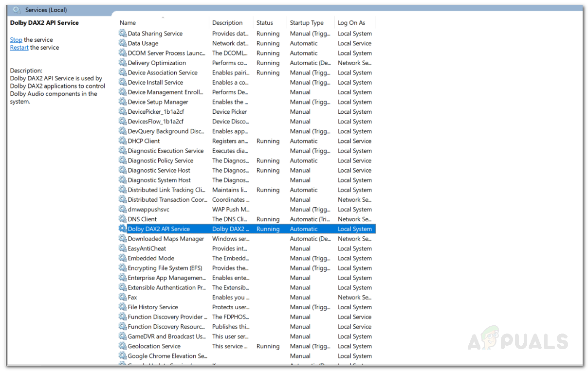This screenshot has width=588, height=371.
Task: Select Device Management Enrollment service name
Action: pyautogui.click(x=165, y=92)
